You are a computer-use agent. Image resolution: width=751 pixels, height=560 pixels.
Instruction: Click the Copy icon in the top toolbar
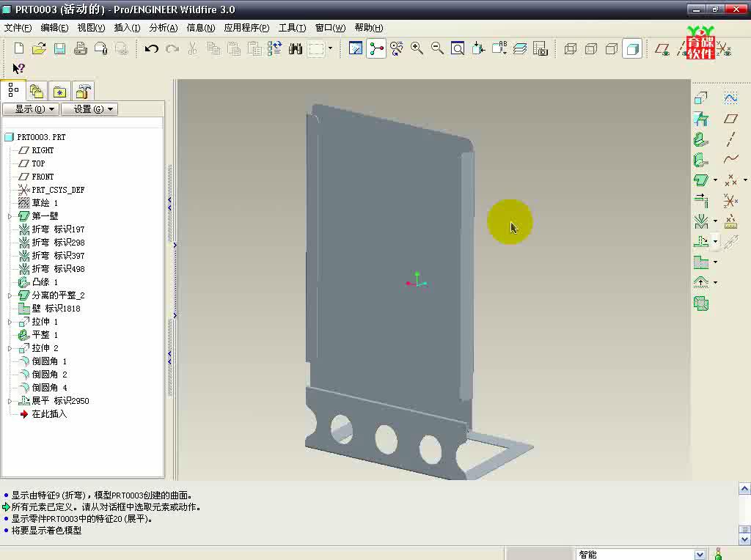(213, 48)
